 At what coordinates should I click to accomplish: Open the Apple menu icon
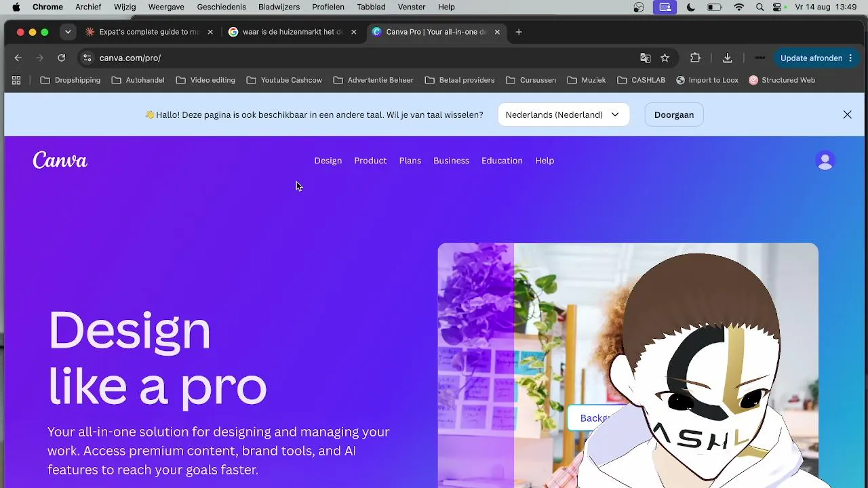coord(16,7)
